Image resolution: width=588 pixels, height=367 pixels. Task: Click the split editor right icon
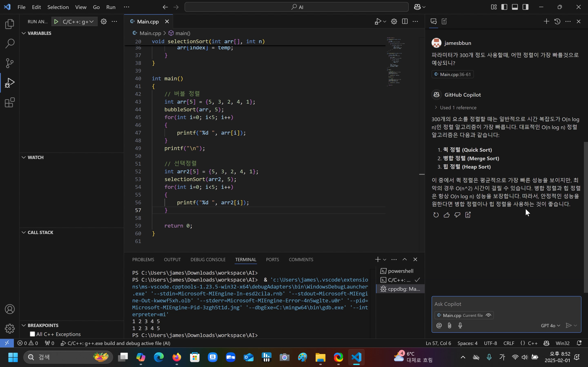[405, 21]
